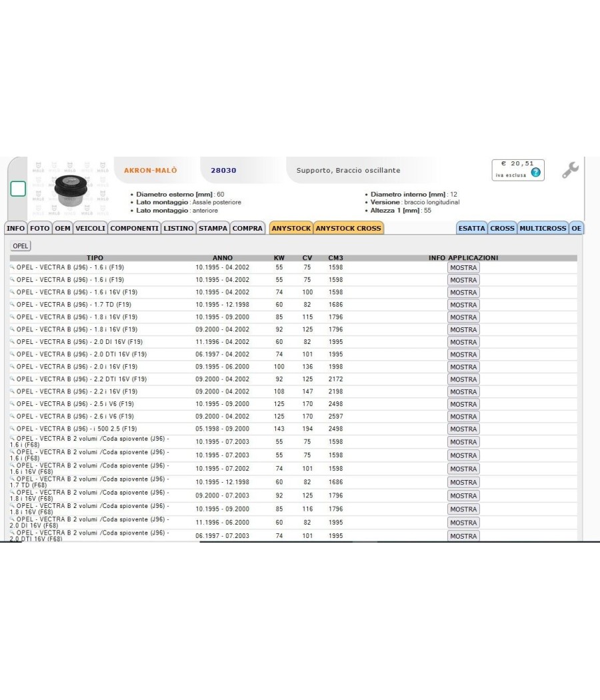Viewport: 600px width, 700px height.
Task: Click MOSTRA for Vectra B 1.7 TD (F19)
Action: (463, 305)
